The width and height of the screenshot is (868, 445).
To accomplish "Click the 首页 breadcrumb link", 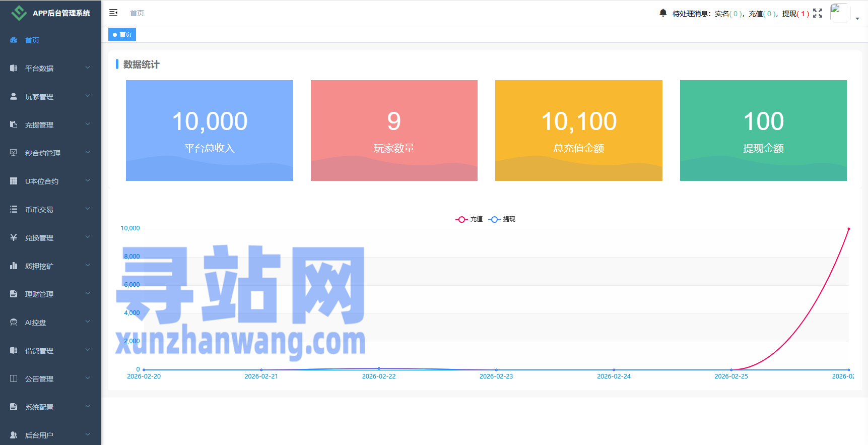I will click(x=137, y=13).
